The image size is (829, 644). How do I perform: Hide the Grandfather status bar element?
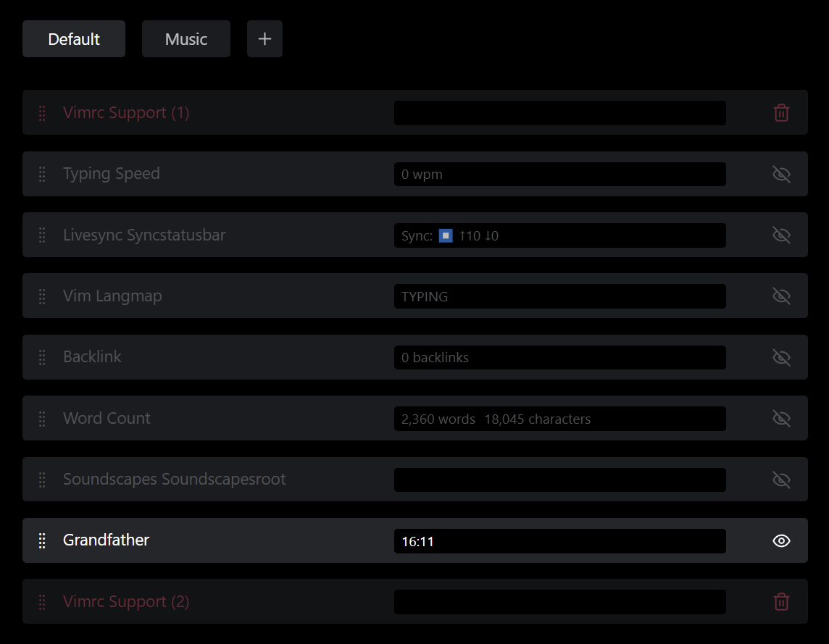[781, 540]
